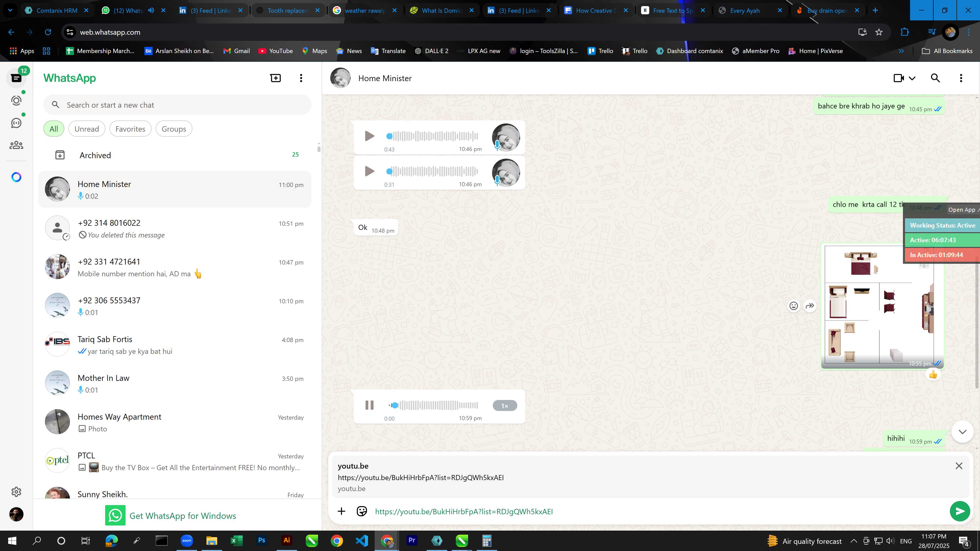980x551 pixels.
Task: Open the Status updates icon
Action: pos(16,101)
